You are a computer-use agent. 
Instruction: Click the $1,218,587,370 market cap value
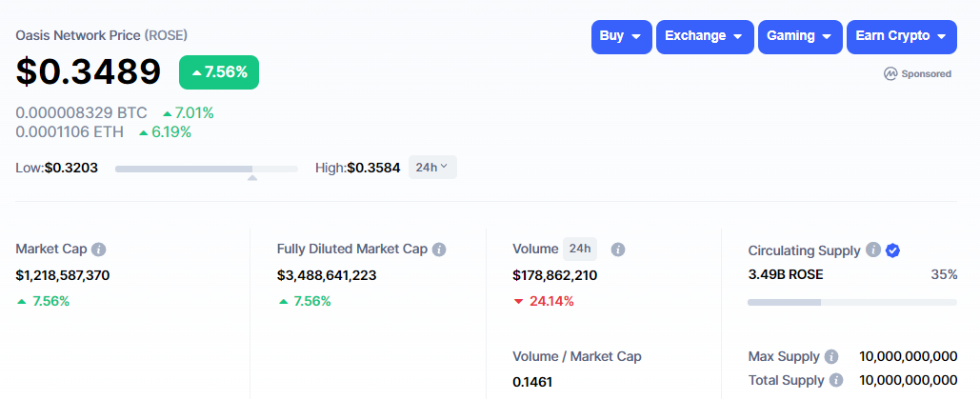coord(63,275)
